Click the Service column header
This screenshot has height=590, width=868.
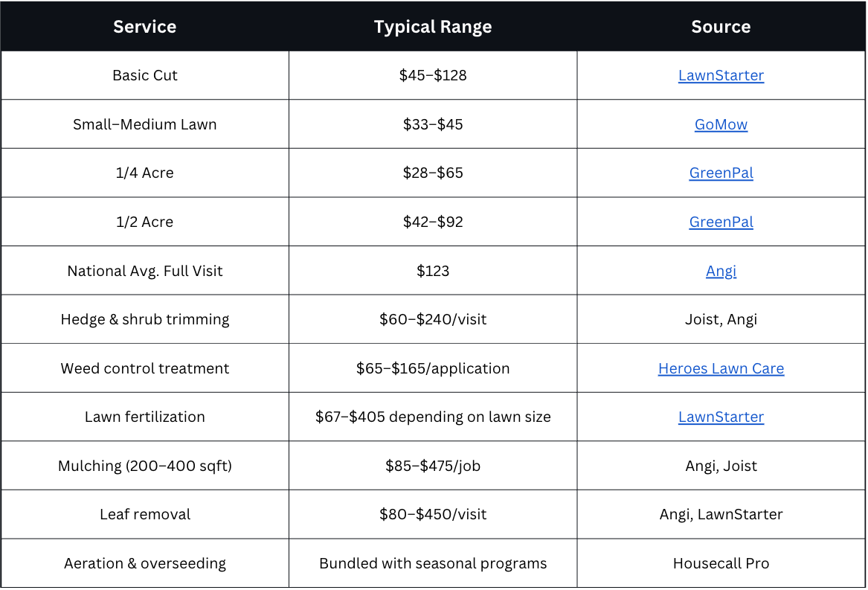click(x=145, y=26)
